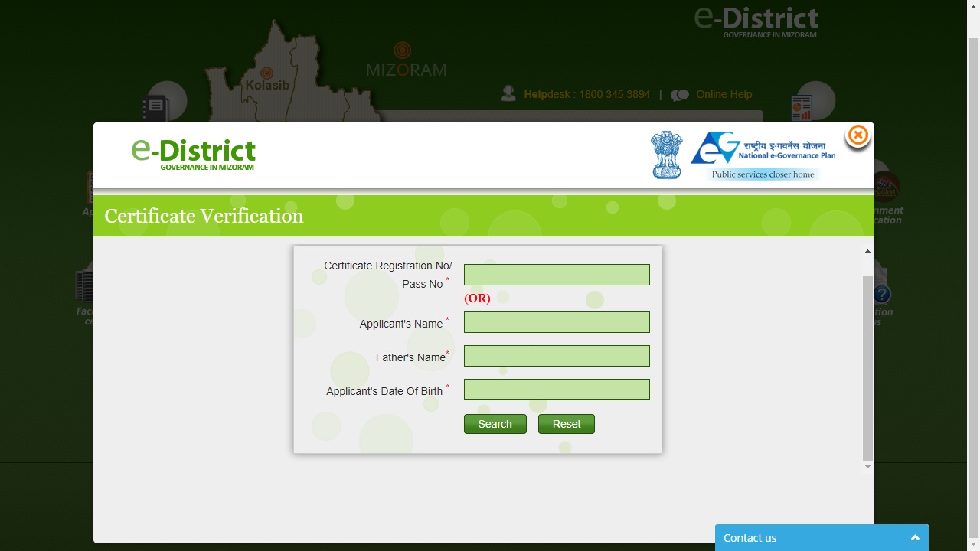Click the e-District logo in the popup

coord(193,153)
